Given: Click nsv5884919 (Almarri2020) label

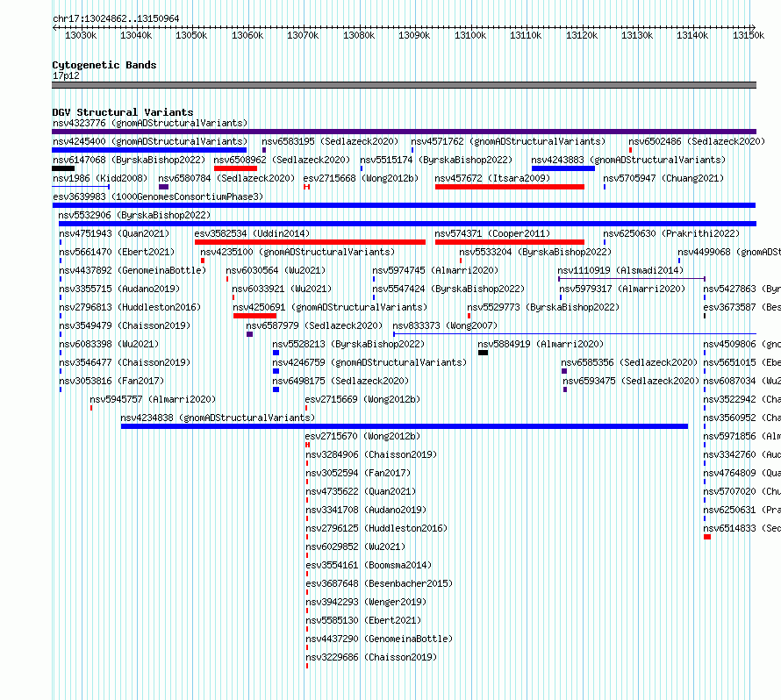Looking at the screenshot, I should [541, 344].
